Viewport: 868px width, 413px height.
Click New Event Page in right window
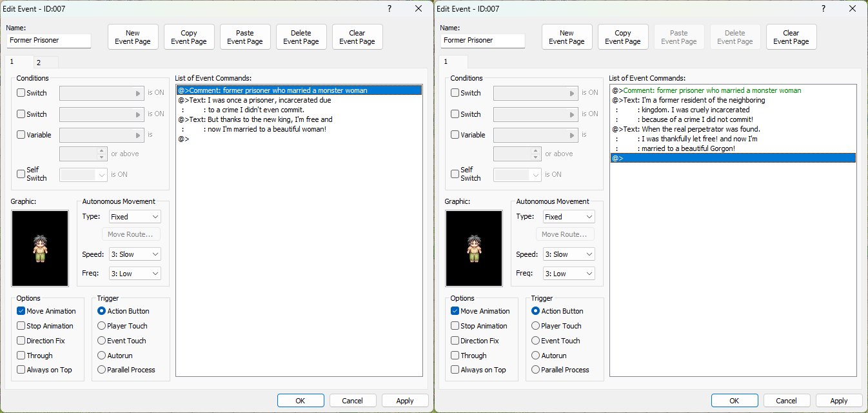point(567,37)
